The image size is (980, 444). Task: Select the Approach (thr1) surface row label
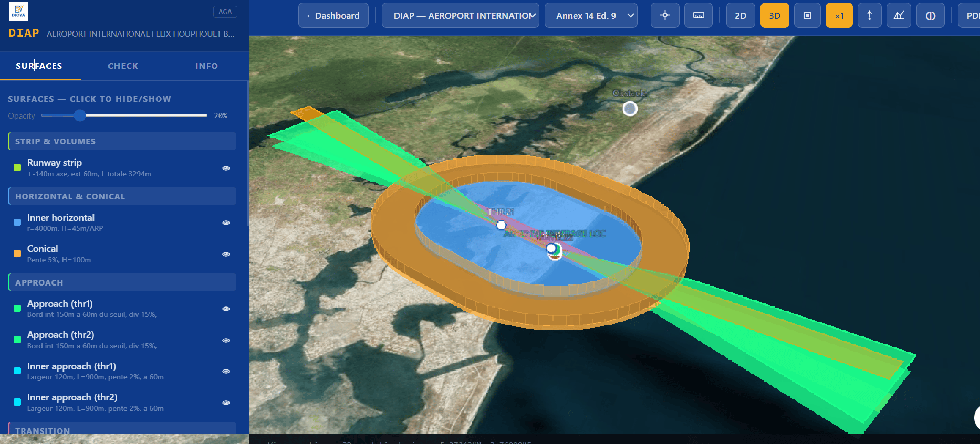(60, 303)
